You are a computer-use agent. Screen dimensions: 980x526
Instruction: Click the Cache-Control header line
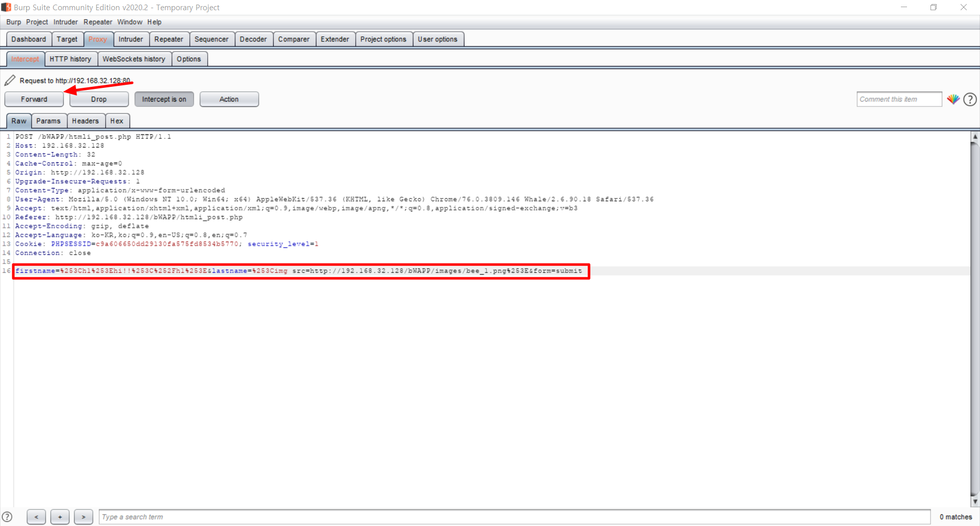coord(69,163)
